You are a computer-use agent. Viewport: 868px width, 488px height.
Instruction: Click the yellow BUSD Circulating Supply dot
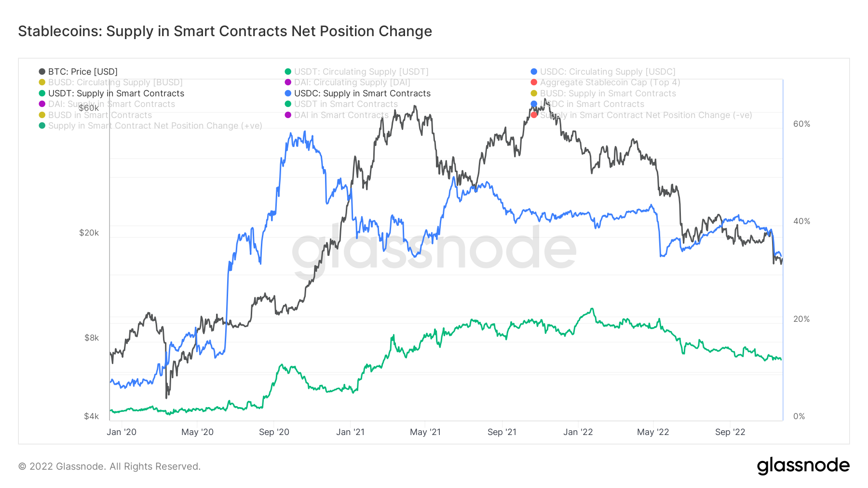[42, 82]
